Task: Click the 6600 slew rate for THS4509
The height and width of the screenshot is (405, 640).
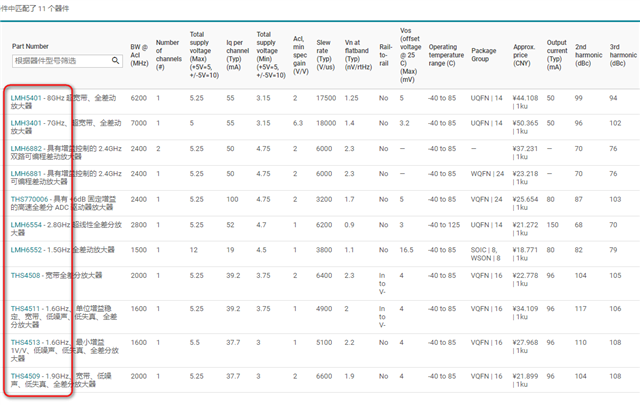Action: (324, 376)
